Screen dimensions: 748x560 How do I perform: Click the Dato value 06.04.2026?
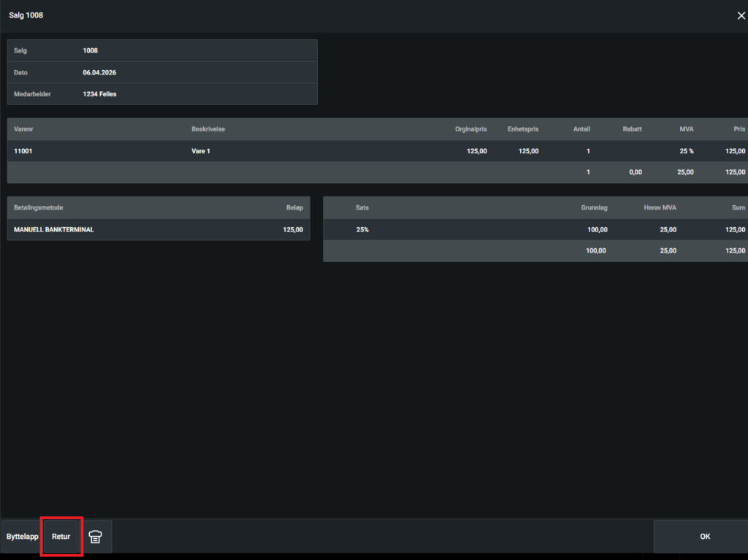point(99,72)
